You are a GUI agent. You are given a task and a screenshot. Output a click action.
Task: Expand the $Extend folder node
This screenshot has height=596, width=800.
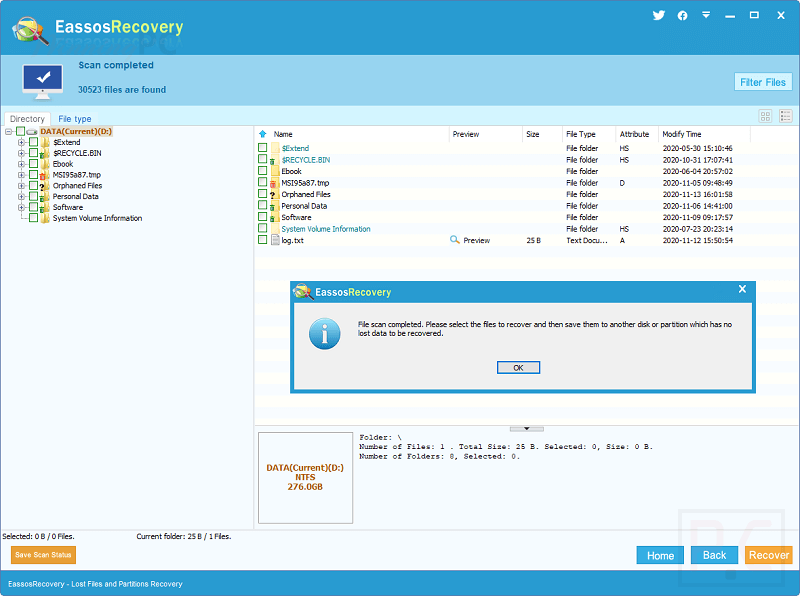(x=21, y=143)
